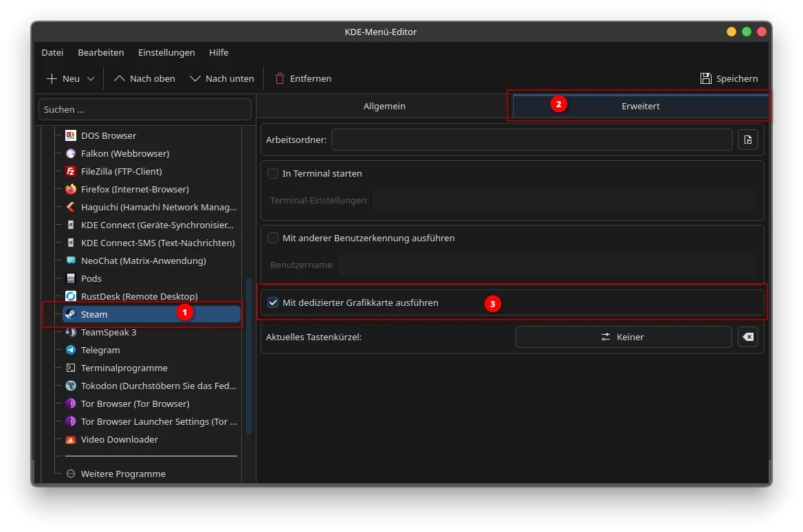The width and height of the screenshot is (803, 532).
Task: Click the Falkon browser icon
Action: pyautogui.click(x=71, y=153)
